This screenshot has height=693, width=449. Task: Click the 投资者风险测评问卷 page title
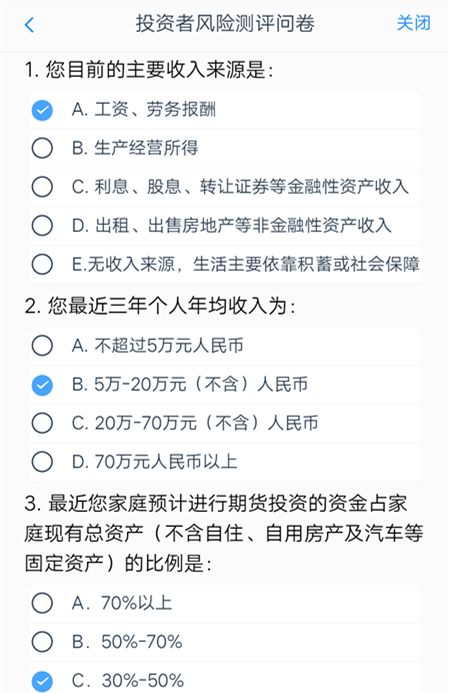225,23
